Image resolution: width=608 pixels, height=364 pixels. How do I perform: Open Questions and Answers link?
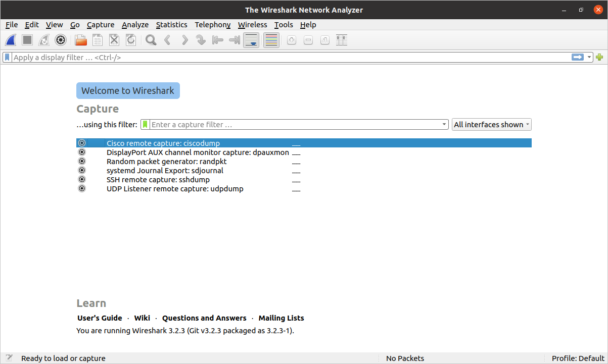(204, 318)
